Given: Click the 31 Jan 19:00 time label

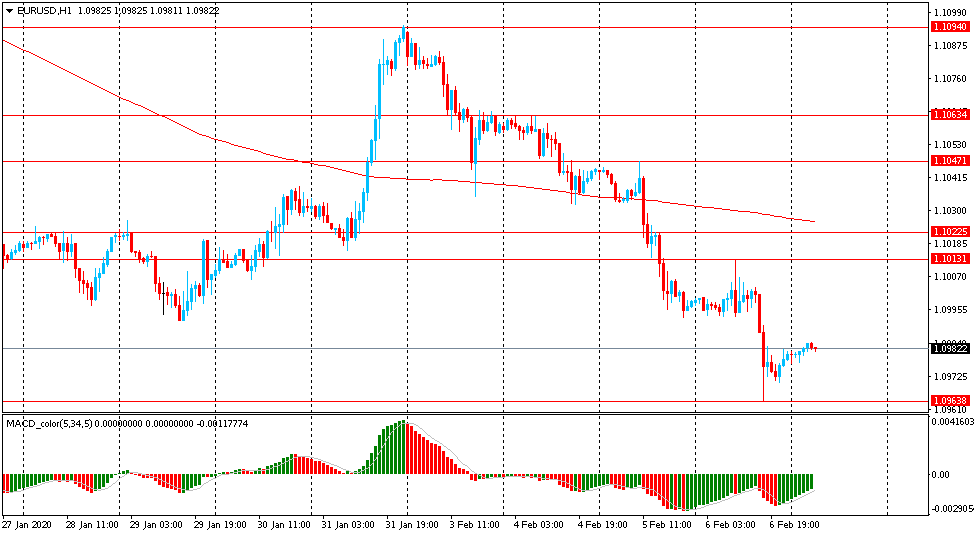Looking at the screenshot, I should pos(412,525).
